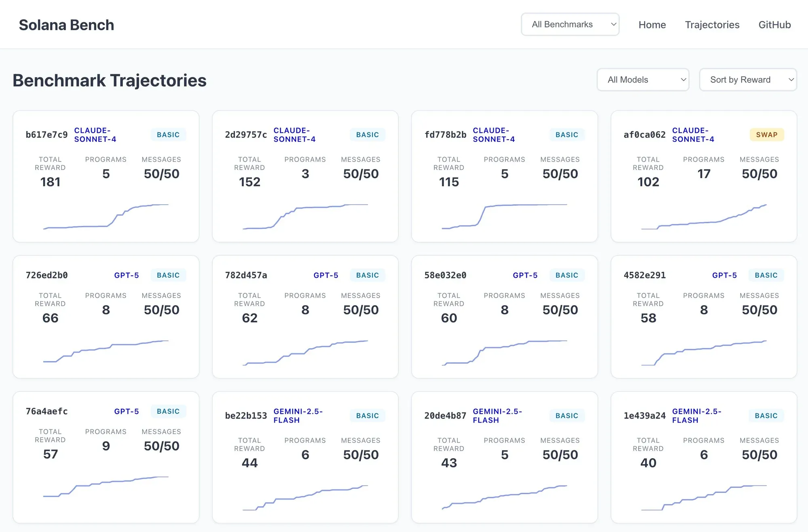Click BASIC badge on 1e439a24 card
Image resolution: width=808 pixels, height=532 pixels.
click(766, 416)
